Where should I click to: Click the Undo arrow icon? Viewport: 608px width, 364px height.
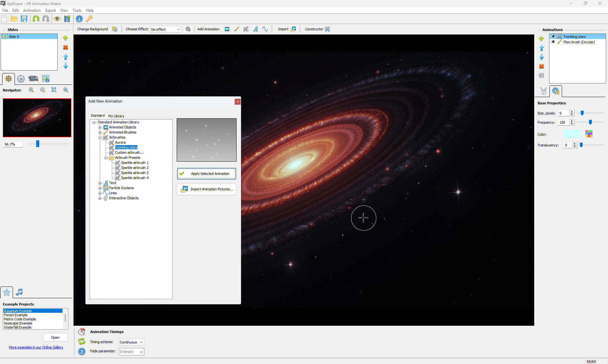(36, 19)
